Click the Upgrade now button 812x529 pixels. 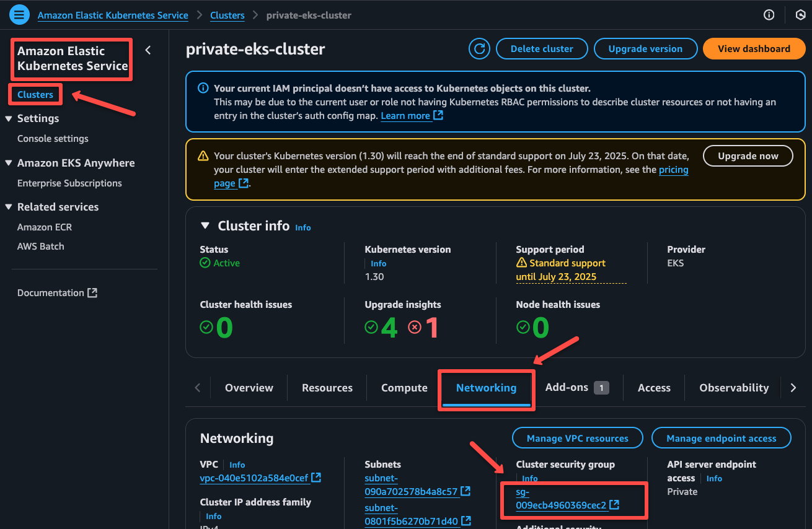(748, 156)
